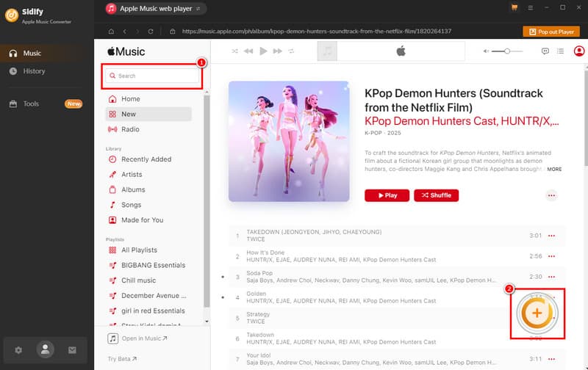The width and height of the screenshot is (588, 370).
Task: Go to browser home page icon
Action: (x=111, y=32)
